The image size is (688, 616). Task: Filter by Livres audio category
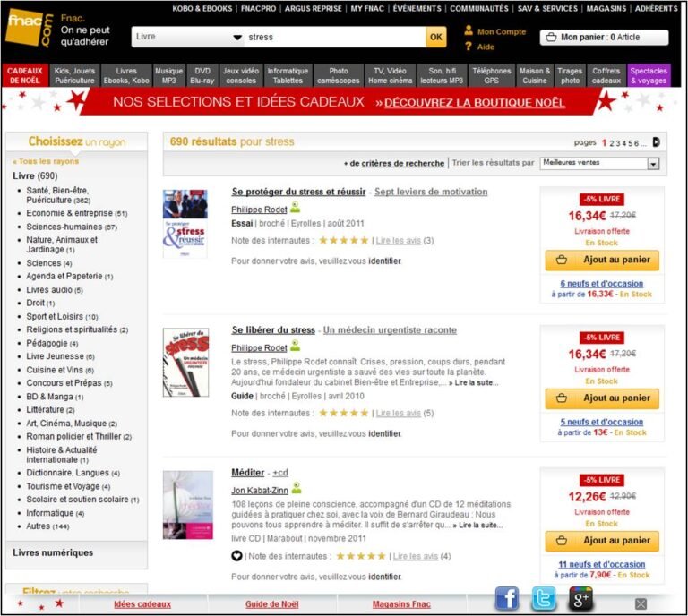pyautogui.click(x=55, y=290)
